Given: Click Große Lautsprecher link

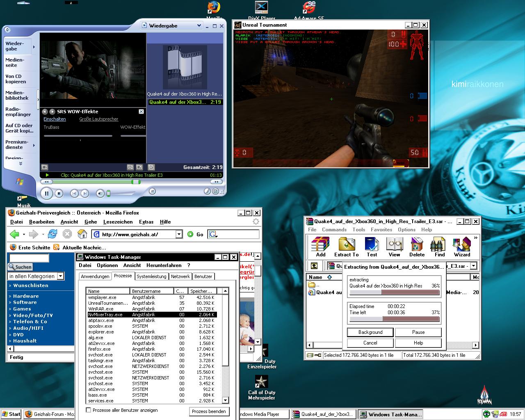Looking at the screenshot, I should point(98,119).
